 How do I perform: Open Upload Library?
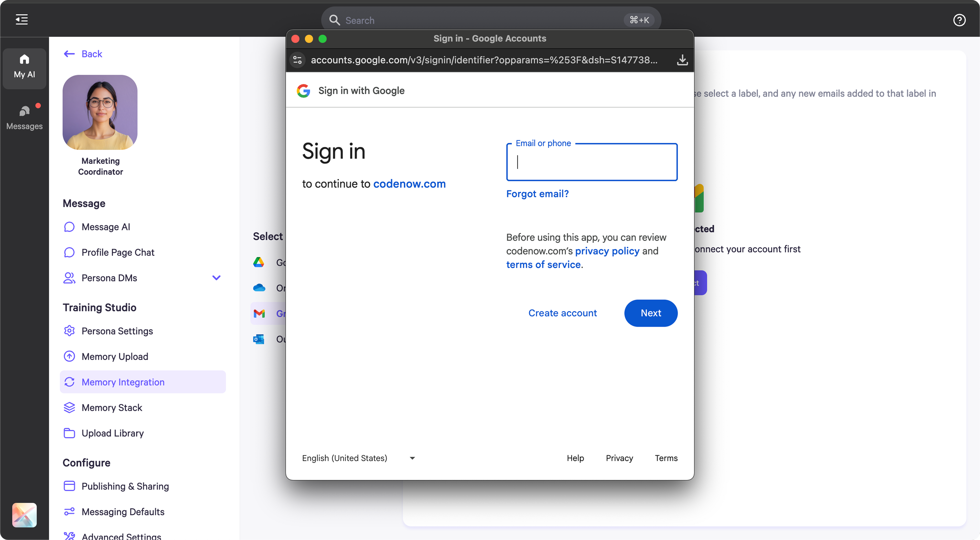coord(112,433)
